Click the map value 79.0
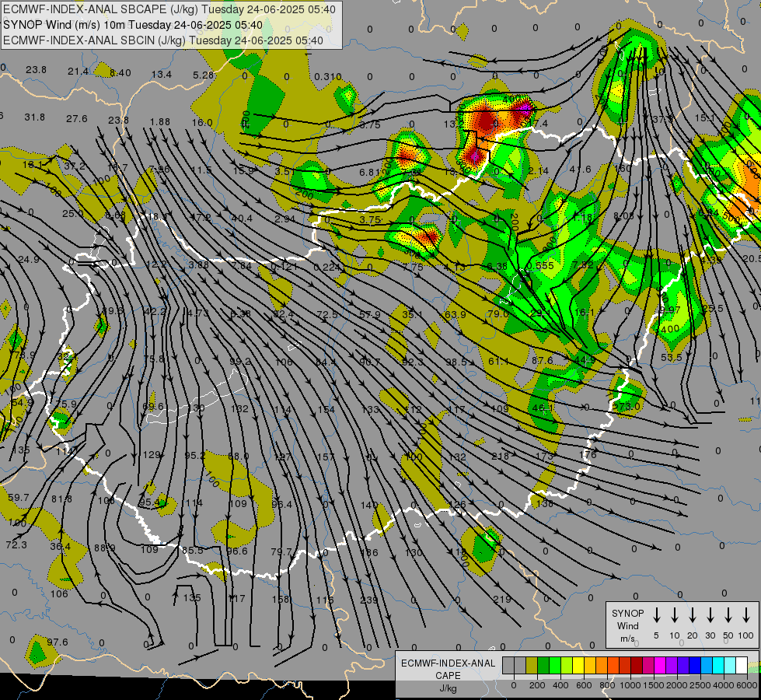The height and width of the screenshot is (700, 761). [x=498, y=313]
